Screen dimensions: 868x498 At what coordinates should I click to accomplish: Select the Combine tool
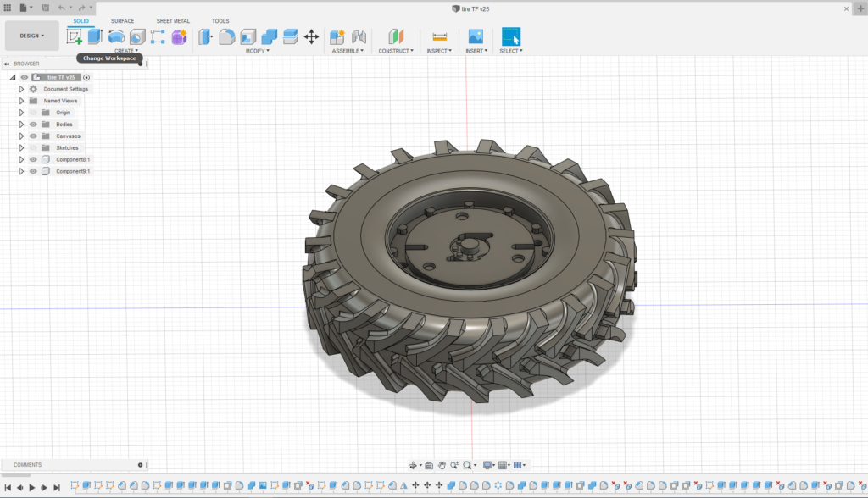pyautogui.click(x=269, y=36)
